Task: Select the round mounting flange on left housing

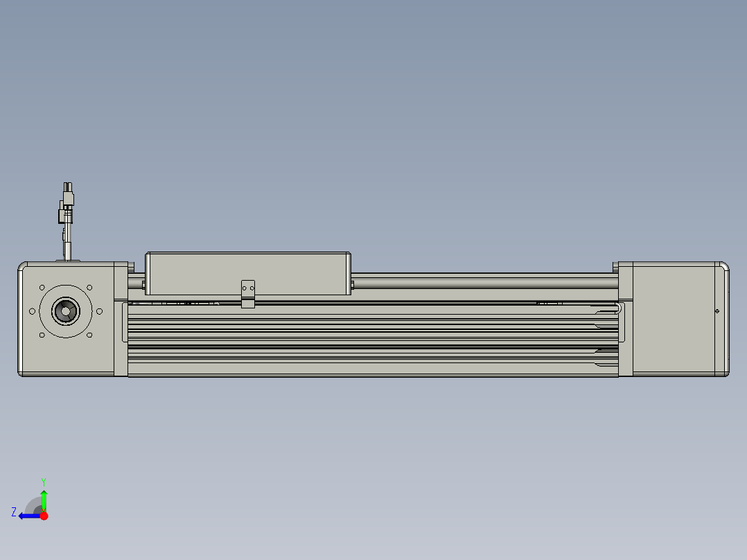Action: (x=66, y=311)
